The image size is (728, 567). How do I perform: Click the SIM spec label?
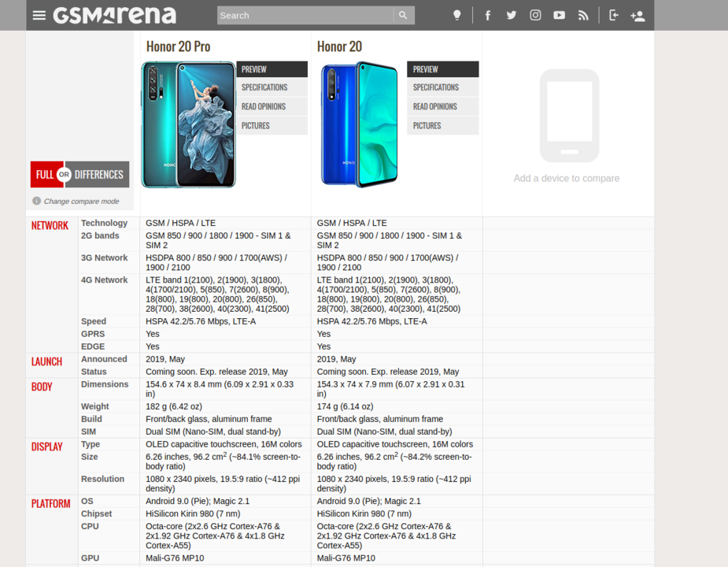pyautogui.click(x=88, y=432)
